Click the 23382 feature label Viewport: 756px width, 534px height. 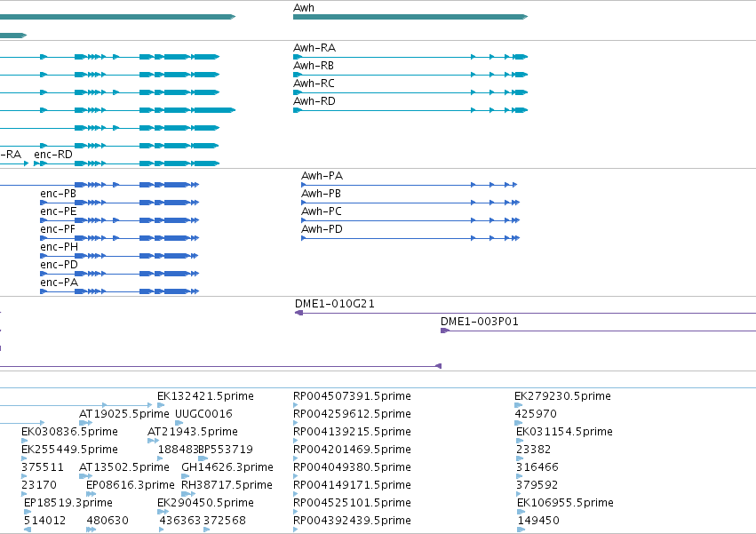coord(533,450)
